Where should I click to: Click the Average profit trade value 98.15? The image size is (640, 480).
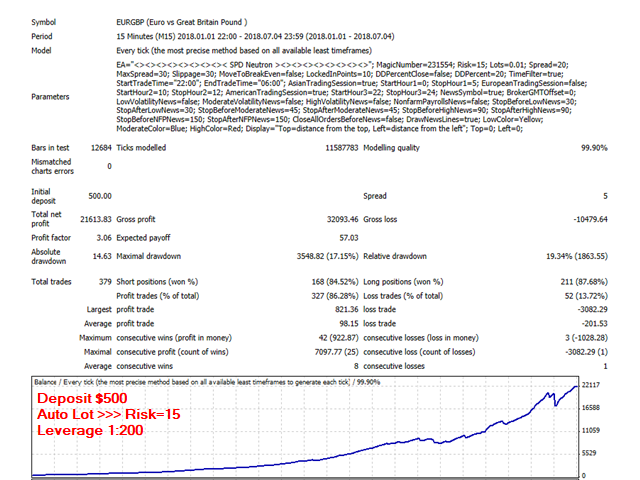(349, 323)
